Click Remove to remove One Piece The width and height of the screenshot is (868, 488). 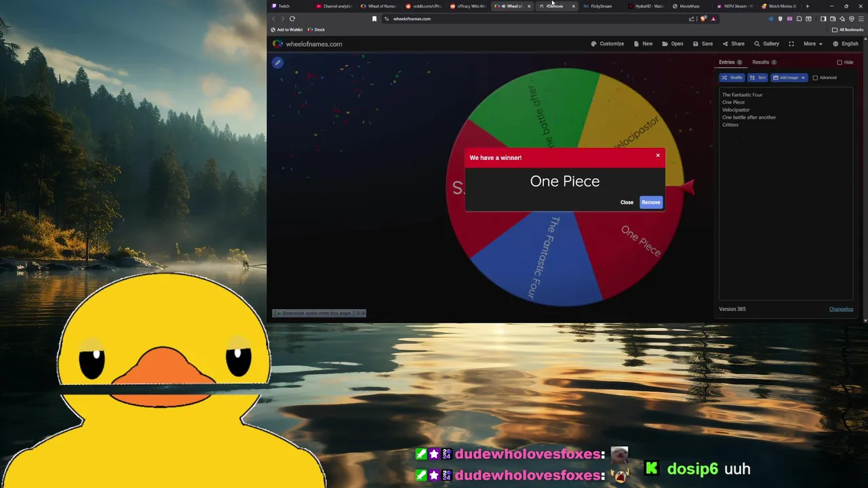[650, 202]
